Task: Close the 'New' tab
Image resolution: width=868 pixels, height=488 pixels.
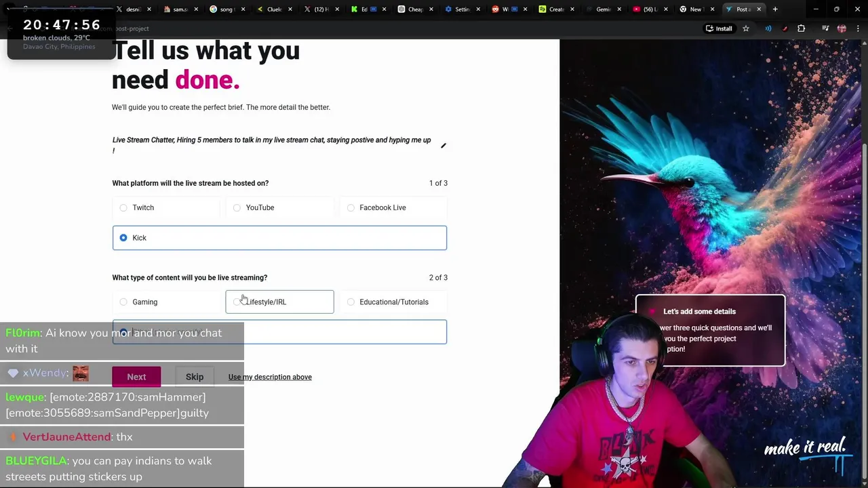Action: tap(712, 9)
